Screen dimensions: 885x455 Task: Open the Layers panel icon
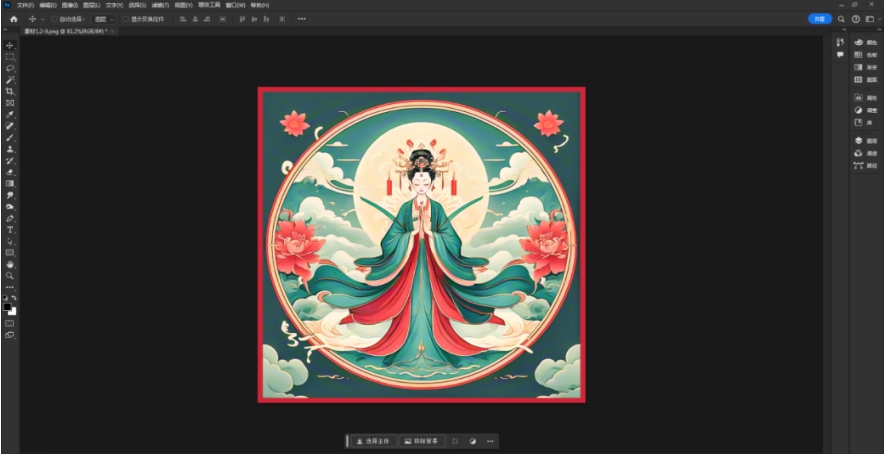(858, 141)
